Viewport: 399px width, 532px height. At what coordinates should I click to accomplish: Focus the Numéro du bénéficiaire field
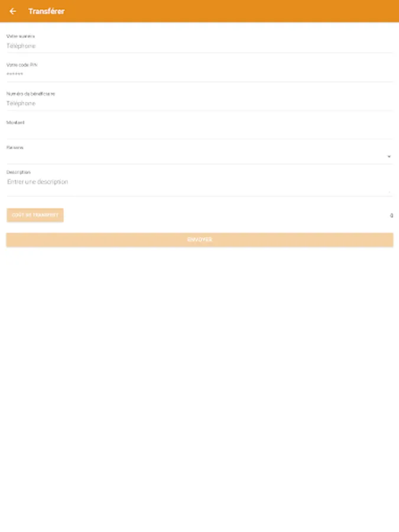click(200, 103)
